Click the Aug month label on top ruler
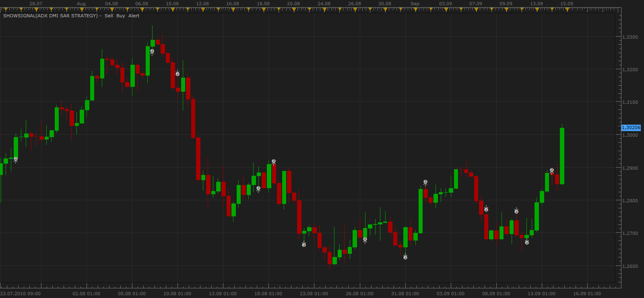This screenshot has width=644, height=298. click(x=81, y=4)
